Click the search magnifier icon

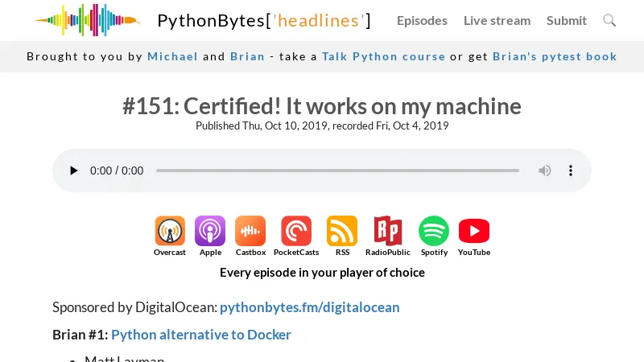coord(609,20)
